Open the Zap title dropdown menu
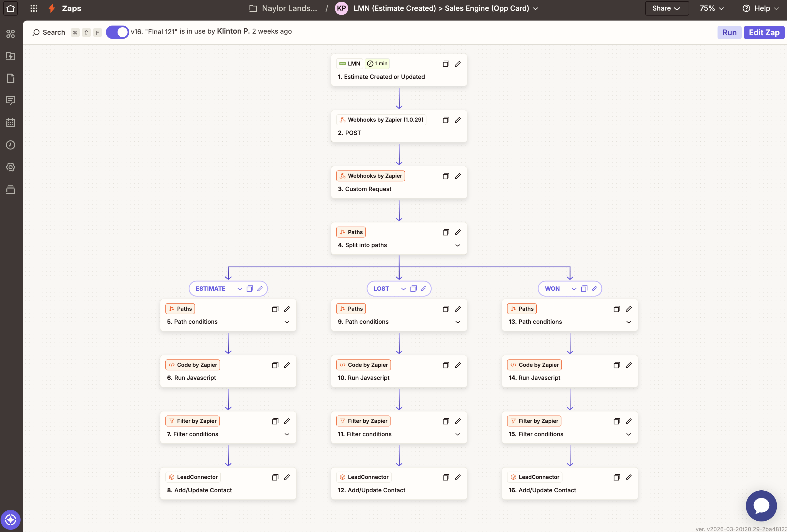This screenshot has width=787, height=532. (536, 8)
